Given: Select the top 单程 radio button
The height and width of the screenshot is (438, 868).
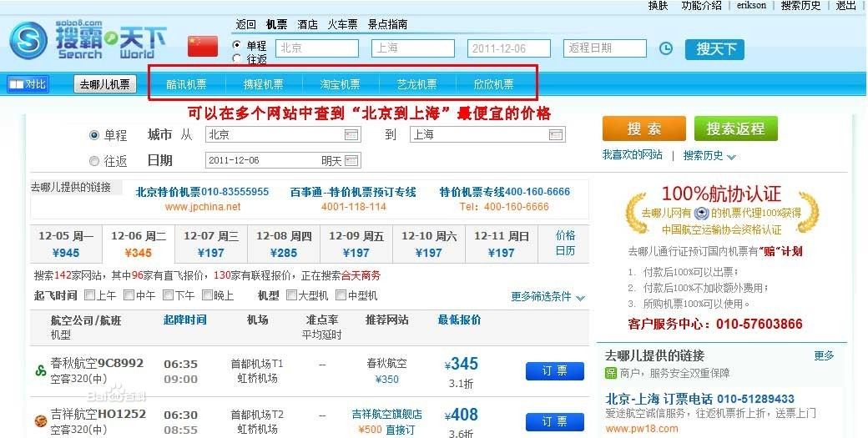Looking at the screenshot, I should pos(237,45).
